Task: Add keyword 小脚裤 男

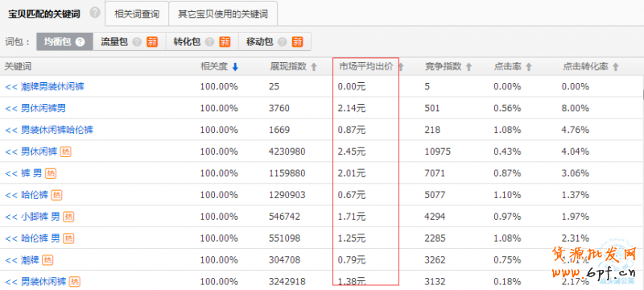Action: coord(32,217)
